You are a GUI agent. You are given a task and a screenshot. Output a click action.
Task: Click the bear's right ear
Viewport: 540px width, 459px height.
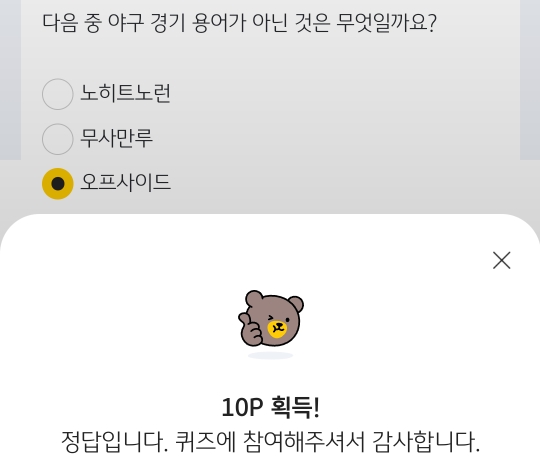point(295,304)
